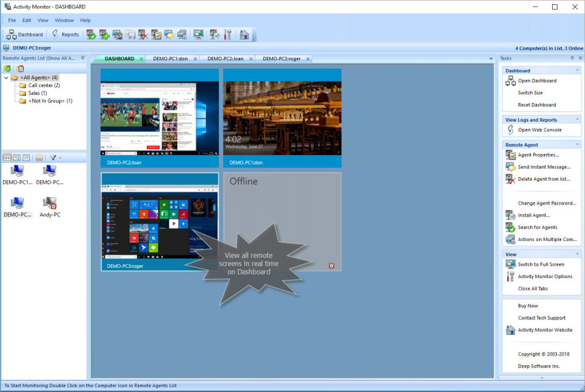Collapse the All Agents tree node
Viewport: 585px width, 392px height.
pyautogui.click(x=6, y=77)
